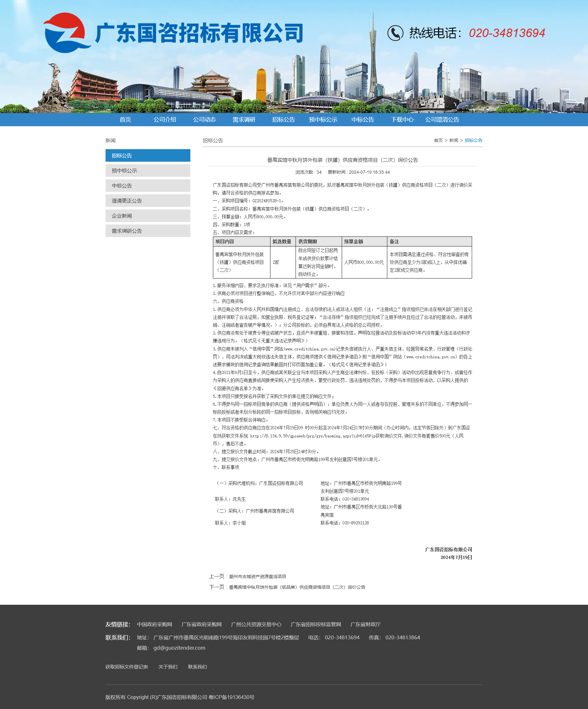
Task: Open 广东省招标投标监管网 link
Action: coord(316,625)
